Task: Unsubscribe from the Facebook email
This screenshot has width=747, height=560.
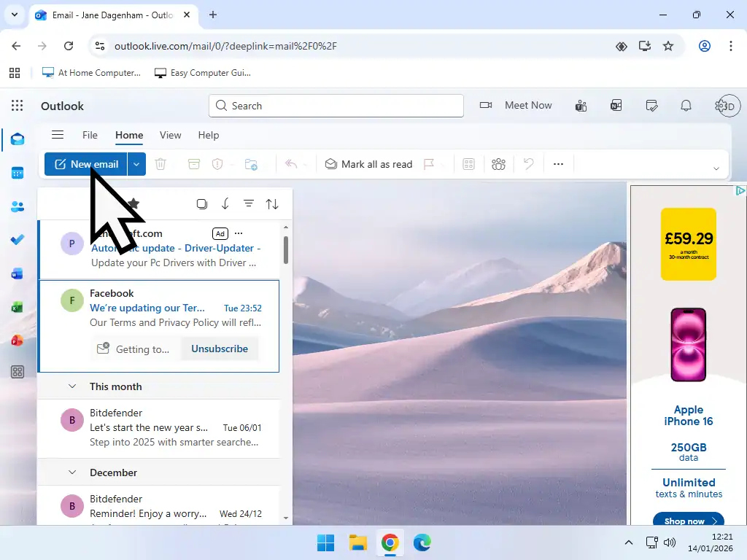Action: 219,349
